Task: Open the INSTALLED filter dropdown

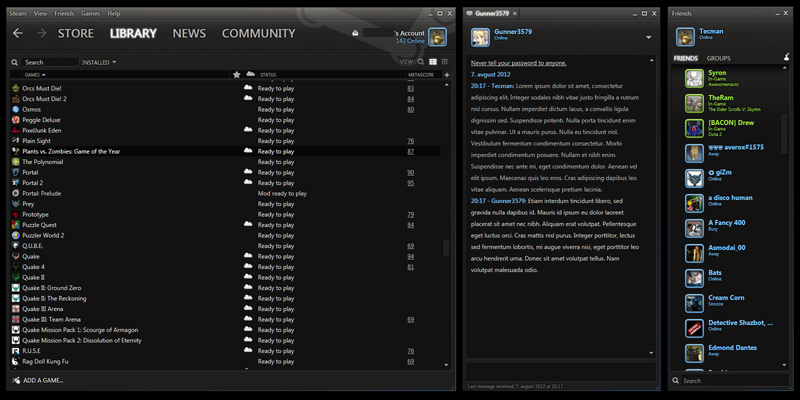Action: tap(99, 62)
